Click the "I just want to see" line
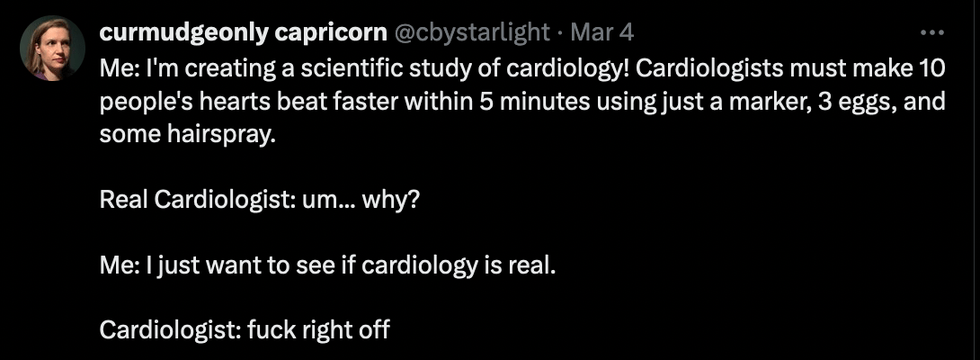980x360 pixels. pyautogui.click(x=328, y=265)
